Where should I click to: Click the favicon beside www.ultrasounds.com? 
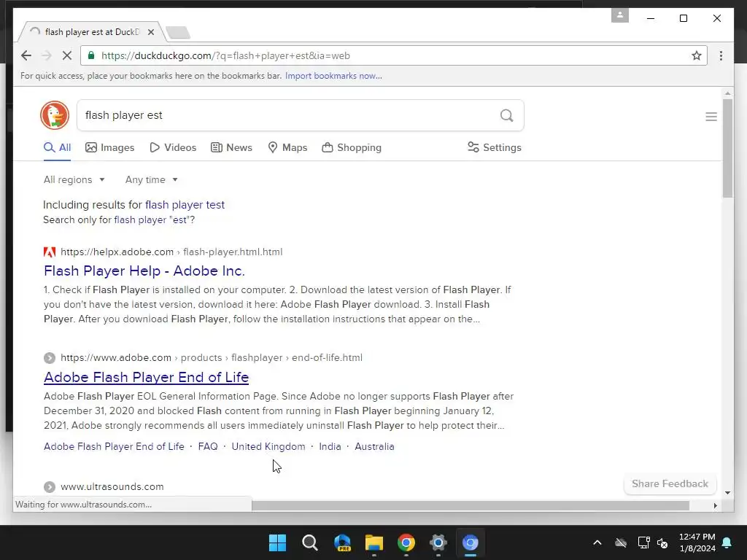(x=50, y=486)
